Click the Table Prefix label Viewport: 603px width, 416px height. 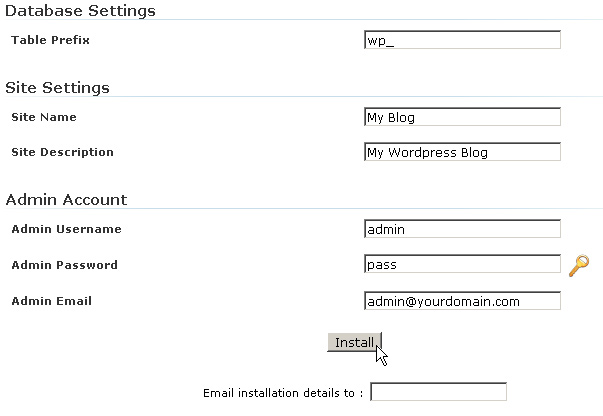click(x=51, y=41)
